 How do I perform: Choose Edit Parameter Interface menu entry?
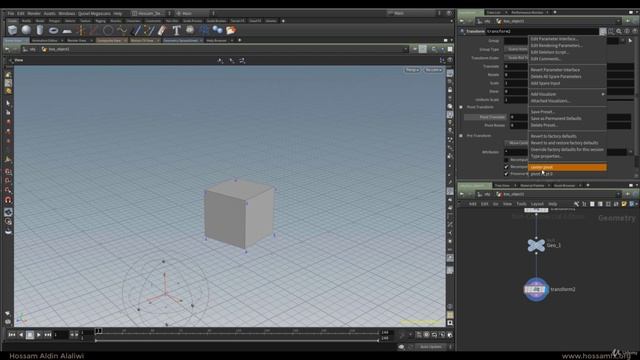tap(554, 39)
